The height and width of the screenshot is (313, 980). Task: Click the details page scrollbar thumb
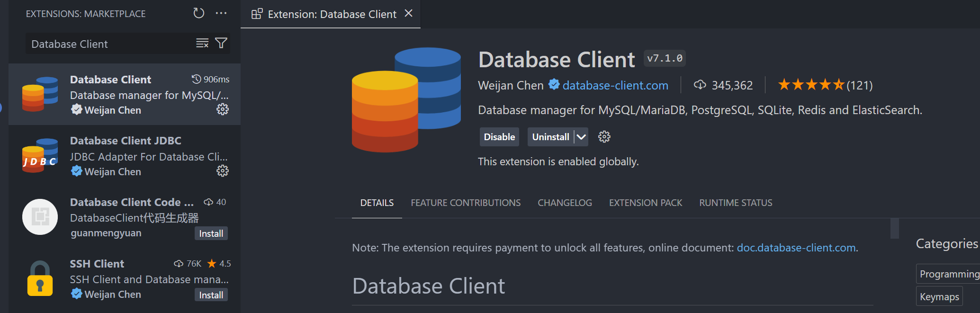coord(895,228)
